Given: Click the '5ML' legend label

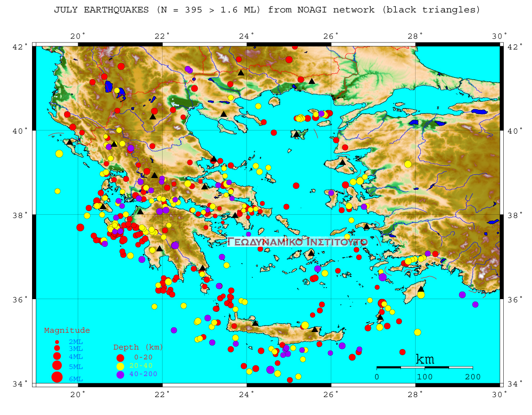Looking at the screenshot, I should point(76,367).
